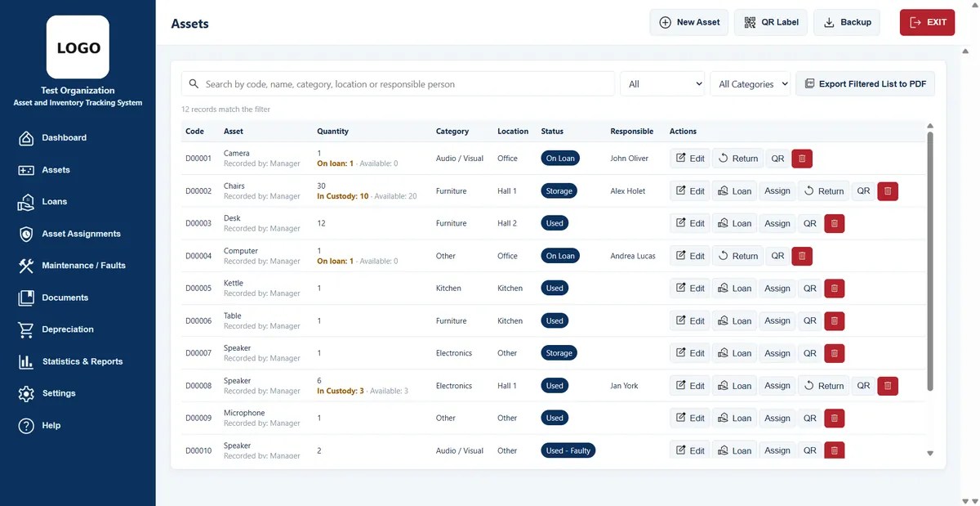Delete the Microphone asset D00009
Viewport: 980px width, 506px height.
click(834, 419)
